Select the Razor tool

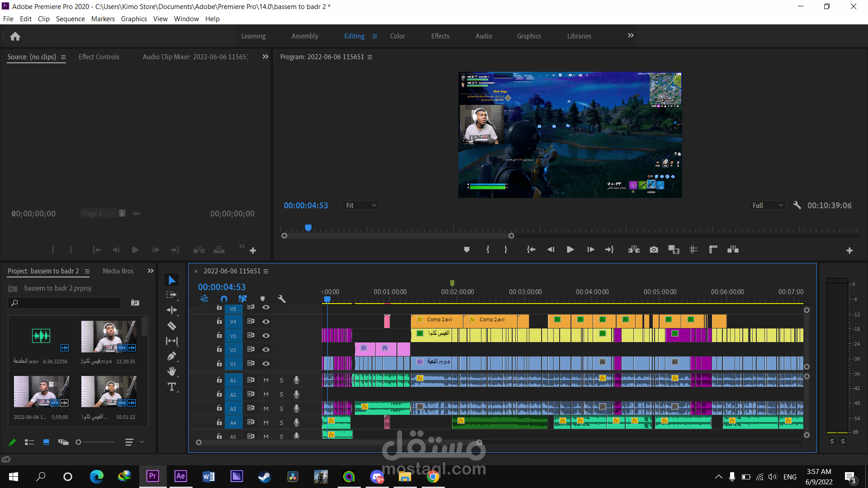coord(172,325)
